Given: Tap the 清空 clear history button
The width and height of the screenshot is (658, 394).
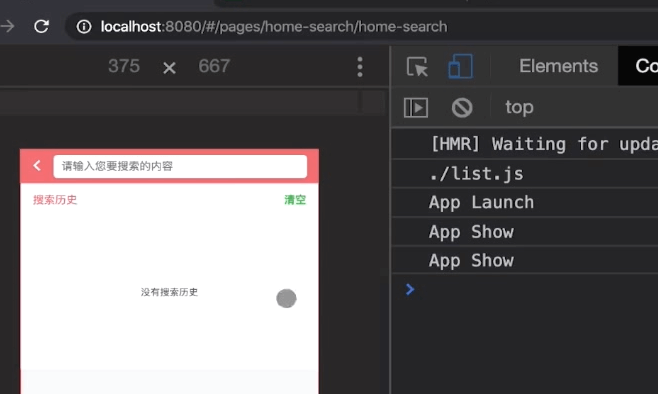Looking at the screenshot, I should click(x=295, y=200).
